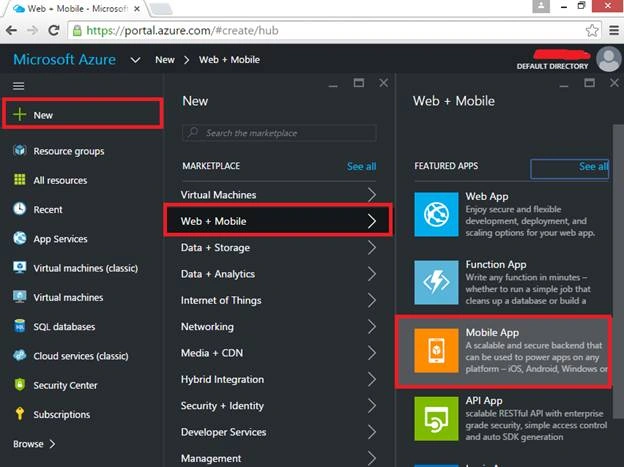Expand Data + Analytics chevron

(372, 274)
